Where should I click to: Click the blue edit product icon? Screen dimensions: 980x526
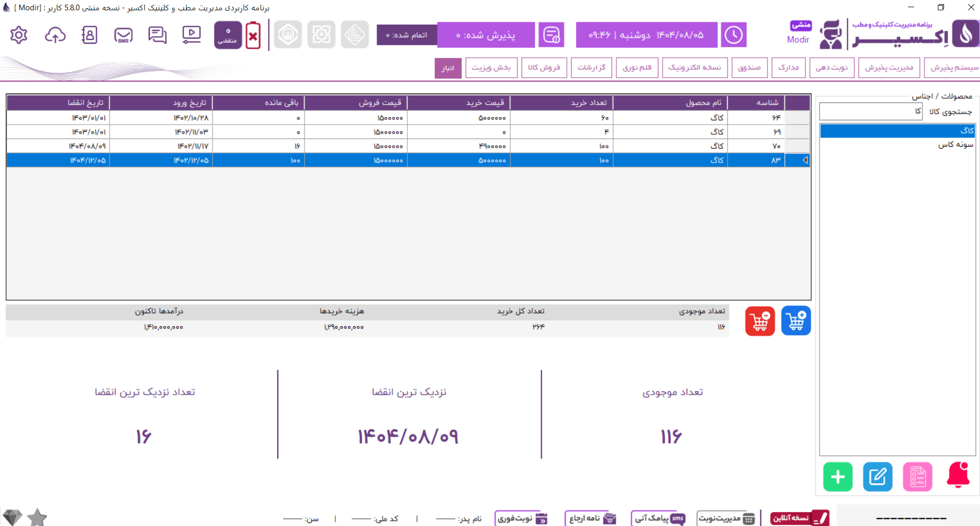pos(877,477)
